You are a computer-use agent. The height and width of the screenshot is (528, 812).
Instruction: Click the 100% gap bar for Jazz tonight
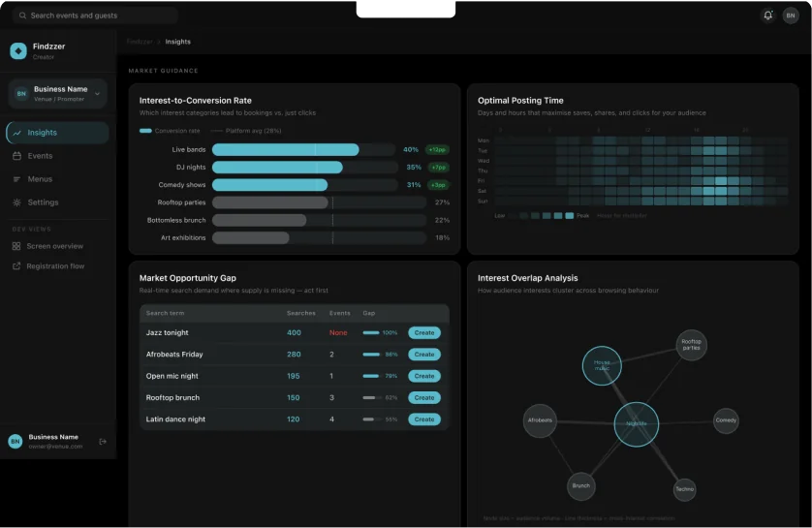coord(371,333)
